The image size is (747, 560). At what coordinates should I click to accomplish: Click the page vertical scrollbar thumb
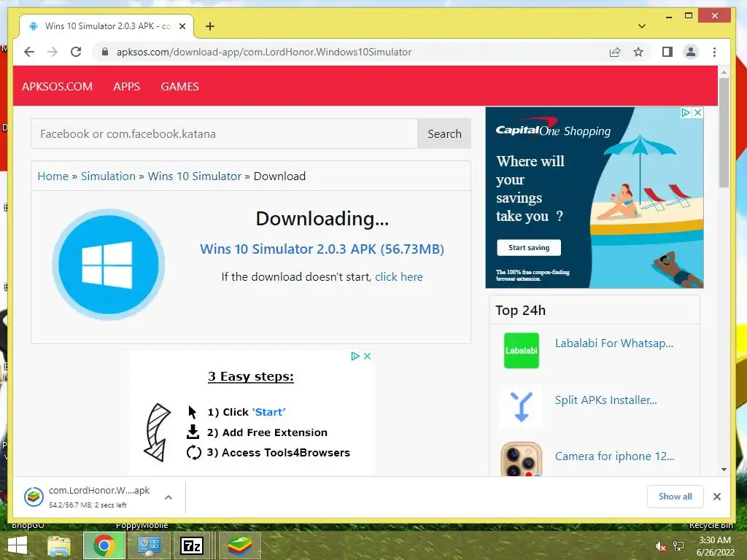point(724,133)
